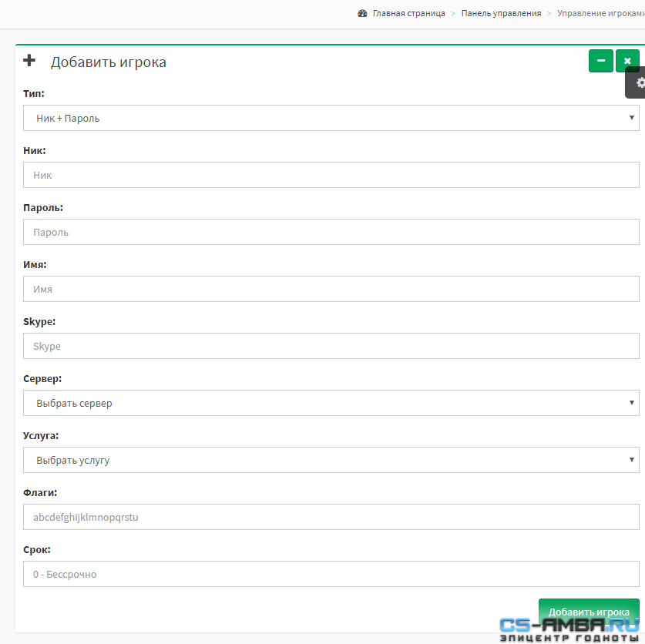
Task: Open the settings gear side tab
Action: (x=637, y=83)
